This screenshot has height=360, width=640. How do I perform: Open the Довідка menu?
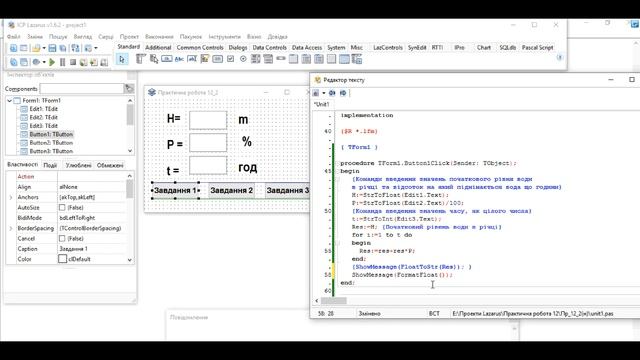[x=278, y=37]
